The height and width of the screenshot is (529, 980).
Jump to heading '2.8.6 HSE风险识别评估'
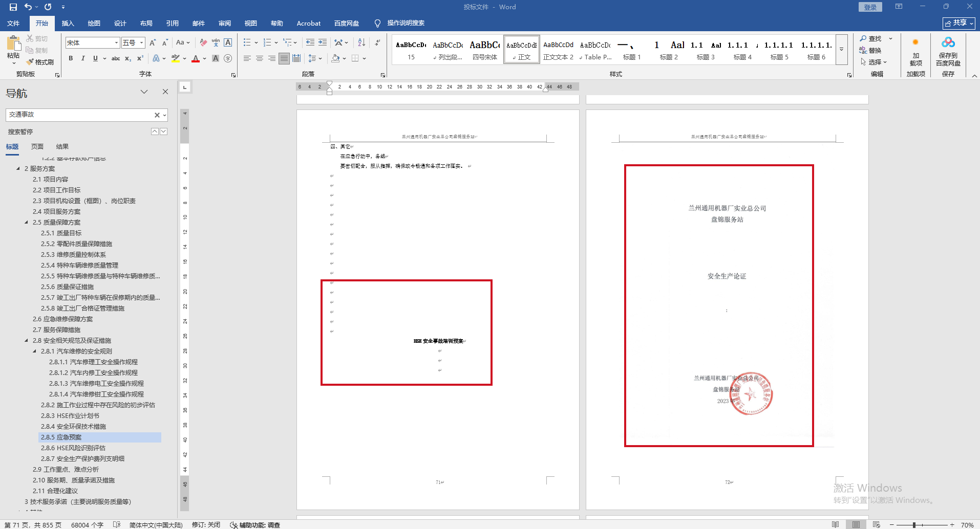(x=73, y=448)
